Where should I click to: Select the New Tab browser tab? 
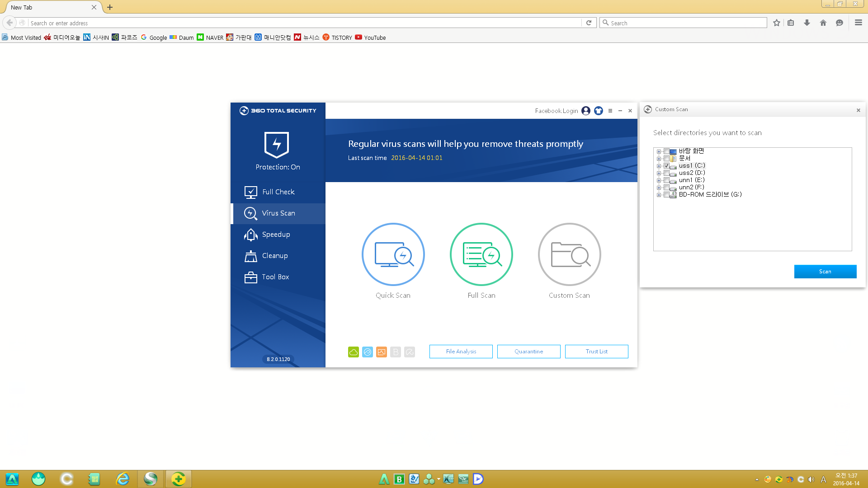click(52, 7)
